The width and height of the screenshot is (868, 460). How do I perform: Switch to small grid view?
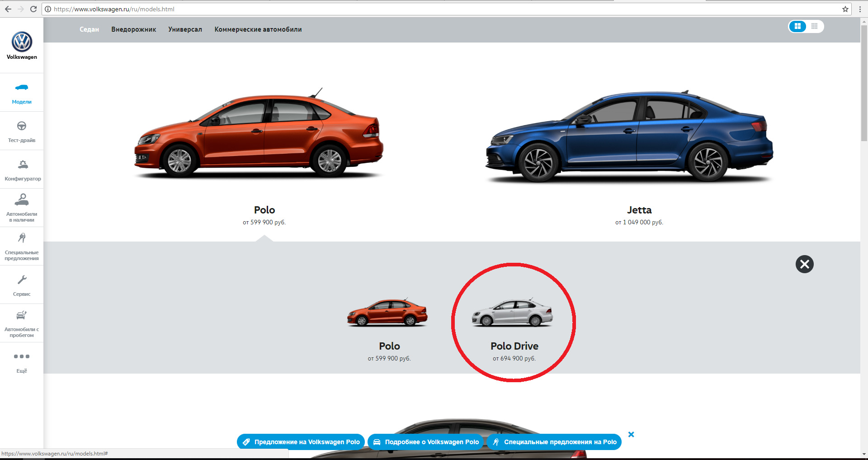[x=815, y=26]
